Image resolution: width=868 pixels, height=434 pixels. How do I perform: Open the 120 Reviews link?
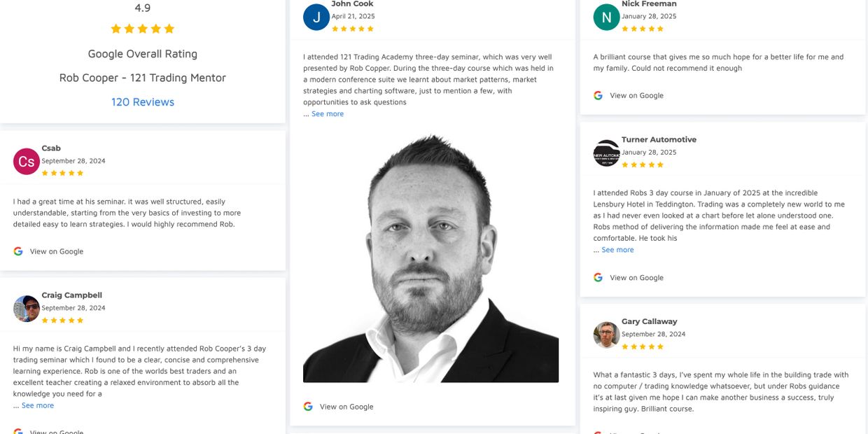[143, 102]
